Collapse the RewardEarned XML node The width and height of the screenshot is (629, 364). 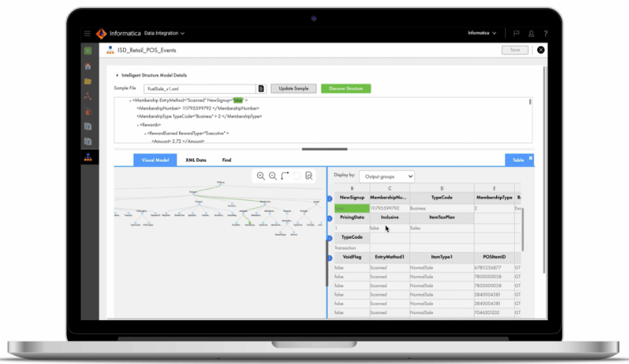(145, 134)
